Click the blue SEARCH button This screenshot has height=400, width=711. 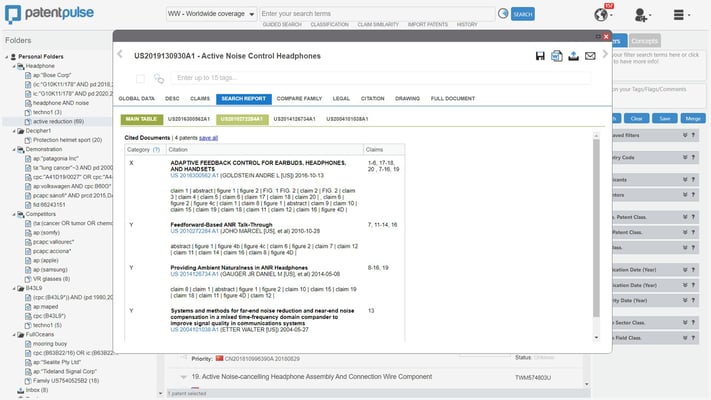pos(523,14)
